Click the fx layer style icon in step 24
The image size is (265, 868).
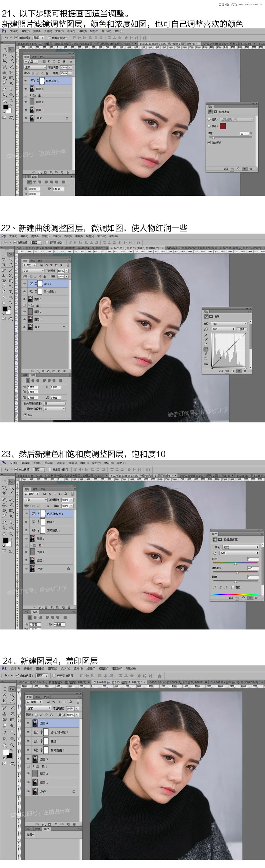43,824
